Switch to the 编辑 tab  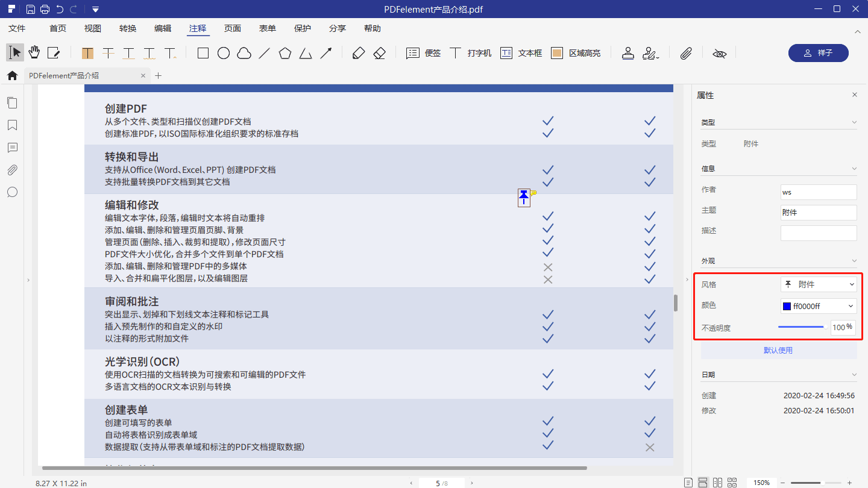tap(163, 28)
